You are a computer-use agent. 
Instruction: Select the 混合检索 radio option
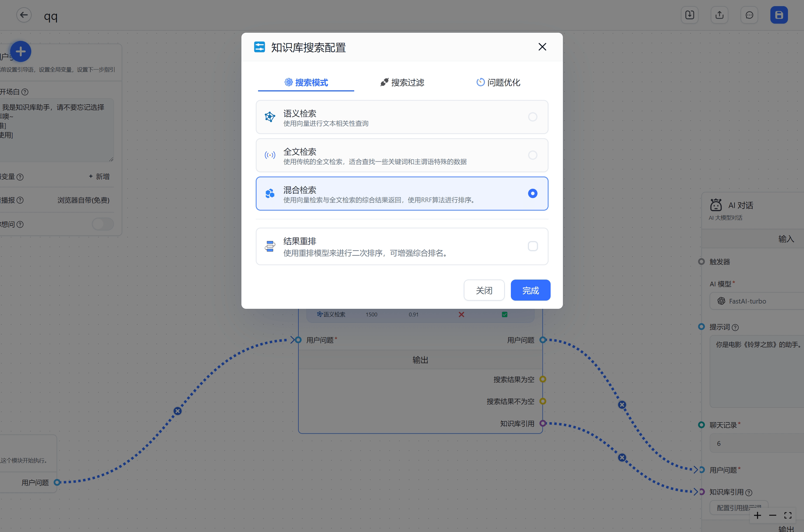[532, 193]
